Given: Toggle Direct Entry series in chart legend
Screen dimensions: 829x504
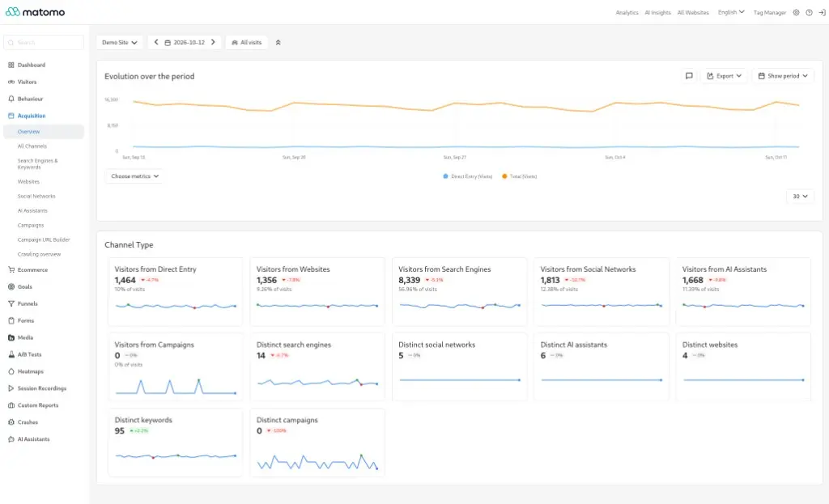Looking at the screenshot, I should pos(468,176).
